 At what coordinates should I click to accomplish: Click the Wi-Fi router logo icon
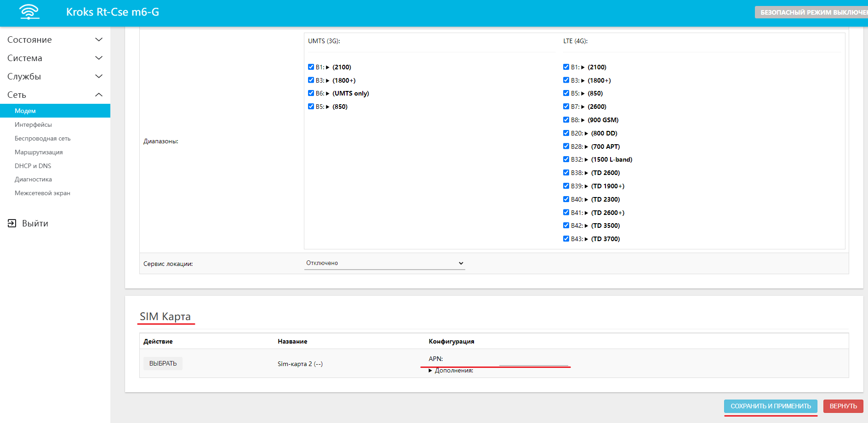tap(29, 12)
